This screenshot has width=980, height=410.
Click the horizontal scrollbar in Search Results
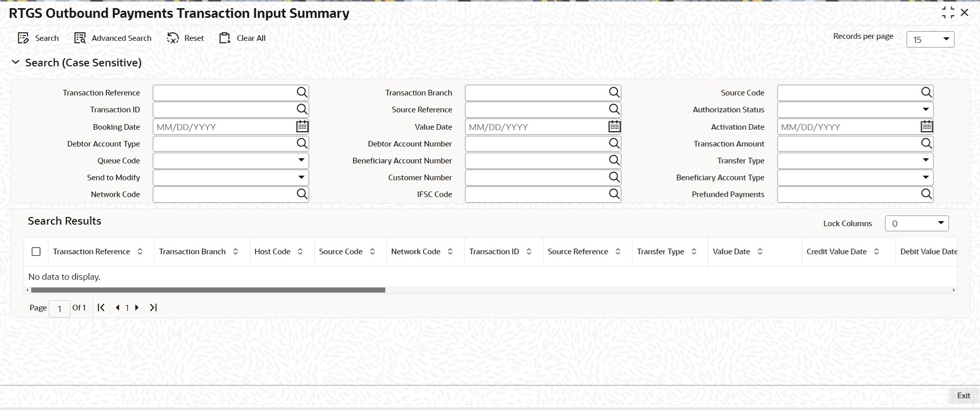pyautogui.click(x=208, y=290)
